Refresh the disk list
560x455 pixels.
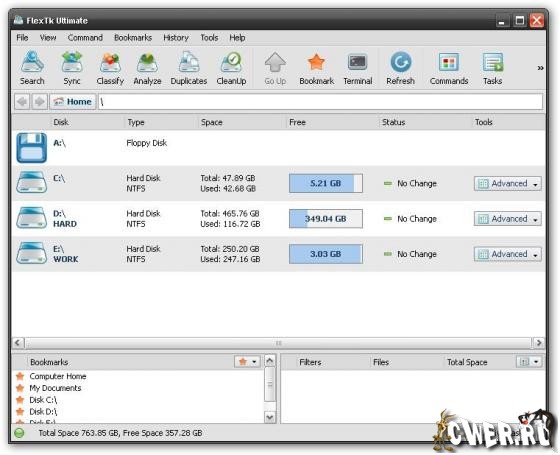tap(400, 68)
